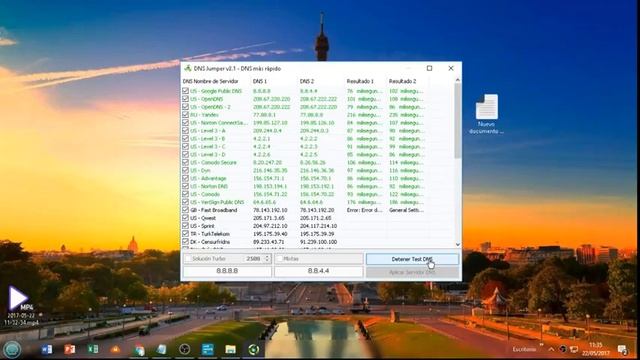Click the orange triangle taskbar icon

pyautogui.click(x=116, y=349)
